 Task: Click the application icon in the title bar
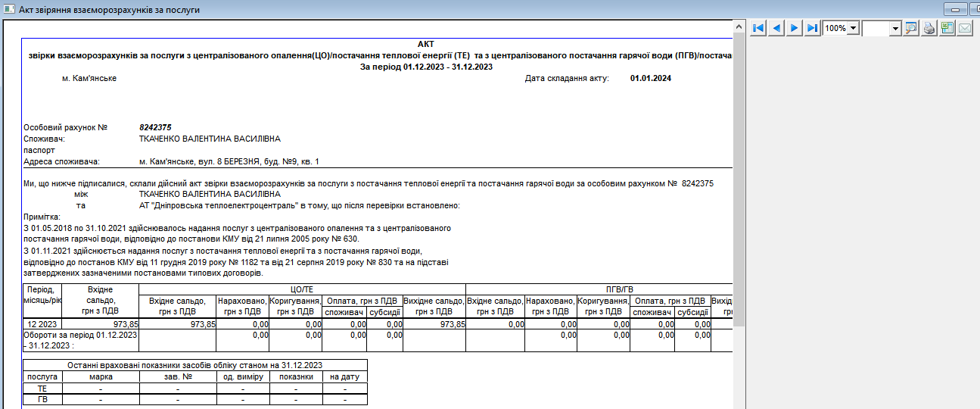tap(8, 8)
